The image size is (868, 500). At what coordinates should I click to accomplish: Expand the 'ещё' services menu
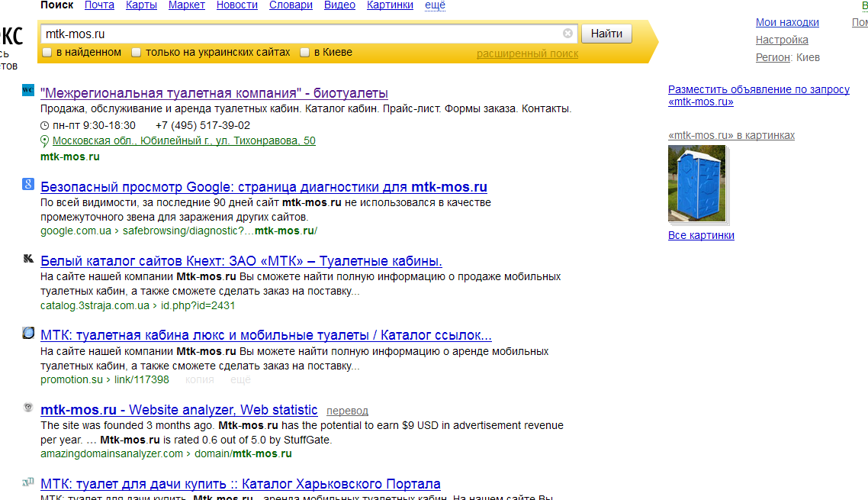[435, 5]
